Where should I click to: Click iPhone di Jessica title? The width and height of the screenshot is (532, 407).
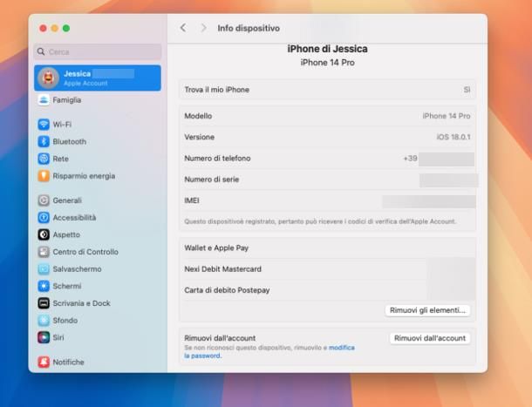[327, 49]
